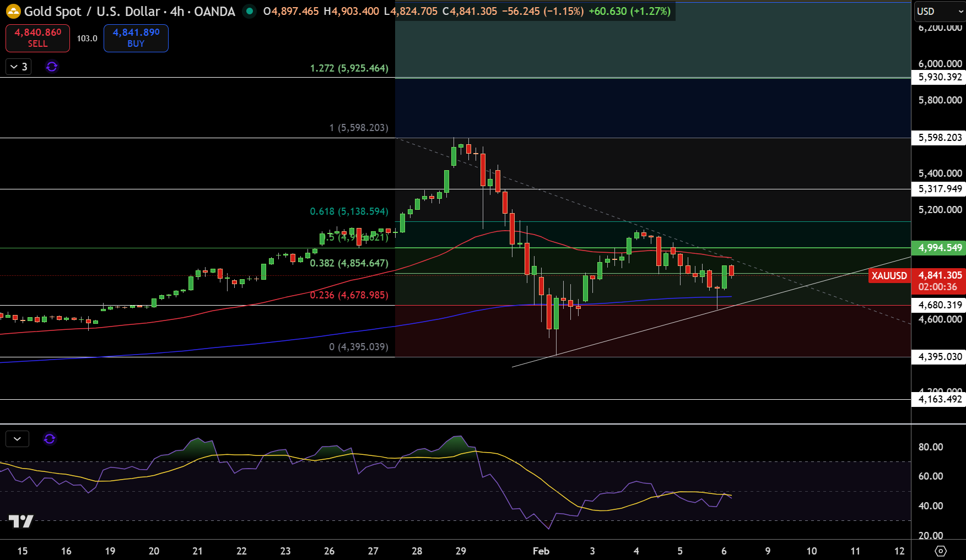The image size is (966, 560).
Task: Click the Feb date on the time axis
Action: pos(541,551)
